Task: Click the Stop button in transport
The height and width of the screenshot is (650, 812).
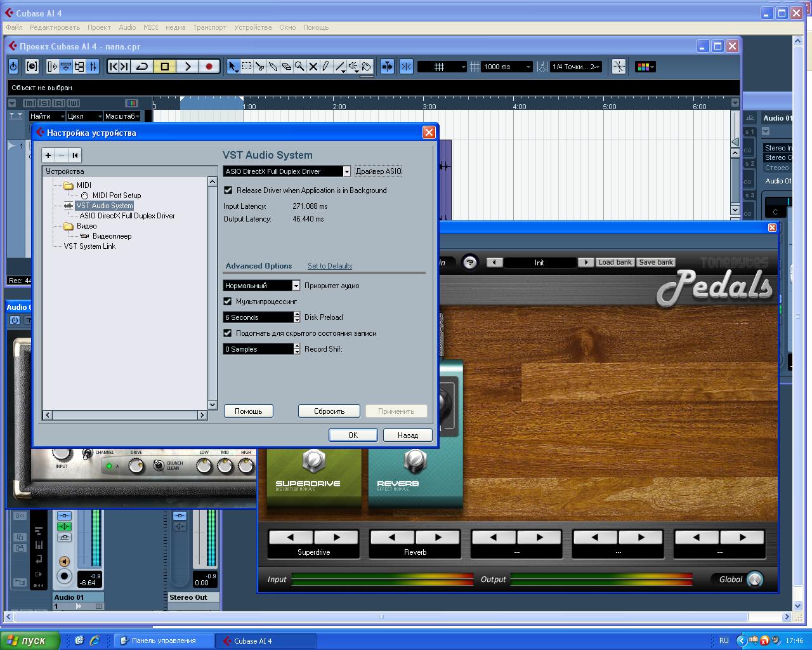Action: (x=165, y=67)
